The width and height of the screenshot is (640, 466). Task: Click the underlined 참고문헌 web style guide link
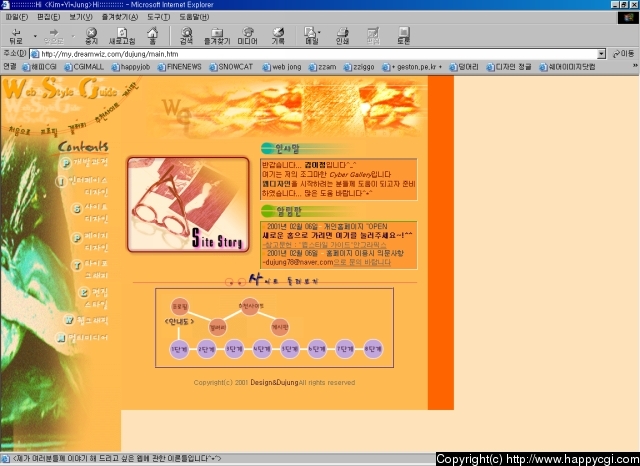pos(324,245)
